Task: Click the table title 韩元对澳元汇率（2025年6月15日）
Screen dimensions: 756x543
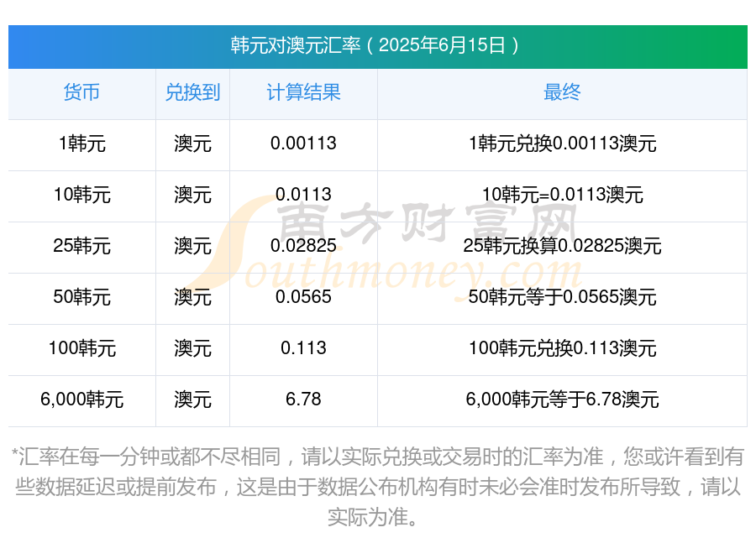Action: pos(377,45)
